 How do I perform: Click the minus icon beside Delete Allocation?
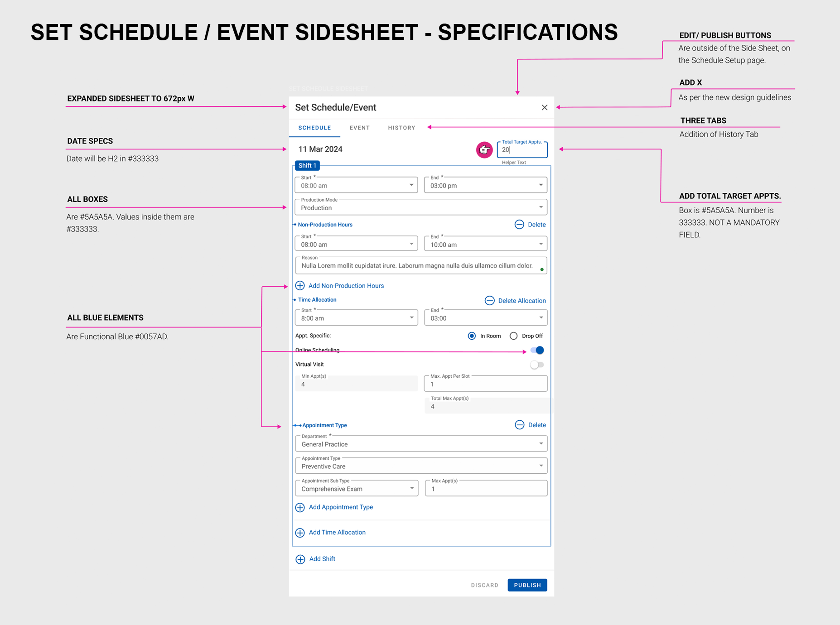point(489,301)
